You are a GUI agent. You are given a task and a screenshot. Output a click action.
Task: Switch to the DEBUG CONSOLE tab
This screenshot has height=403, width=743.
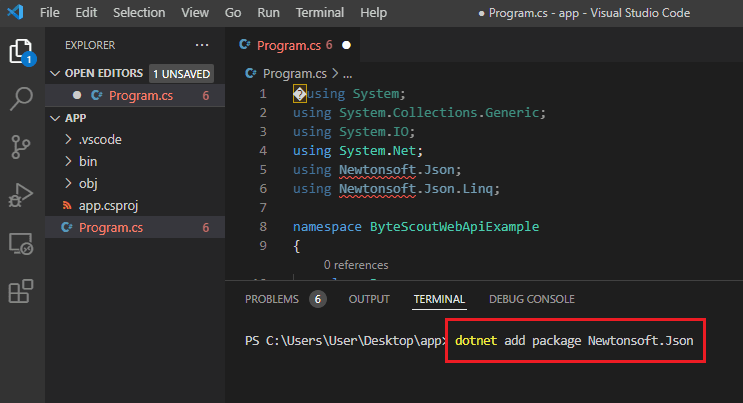(531, 299)
